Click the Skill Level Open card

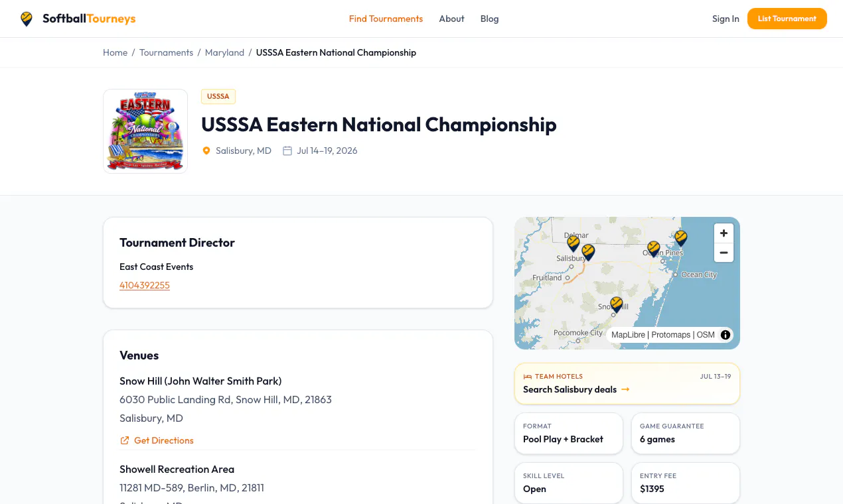(x=569, y=483)
